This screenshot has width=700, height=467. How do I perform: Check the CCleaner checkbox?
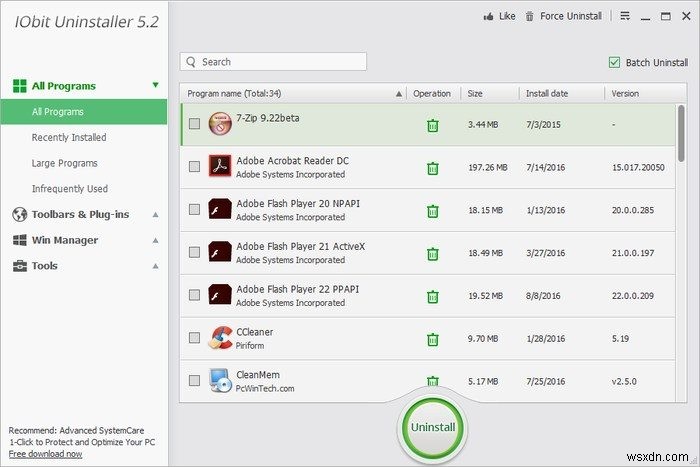(x=194, y=338)
